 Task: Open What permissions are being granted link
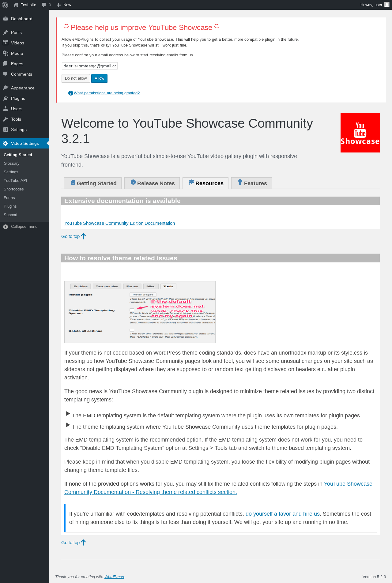click(107, 93)
